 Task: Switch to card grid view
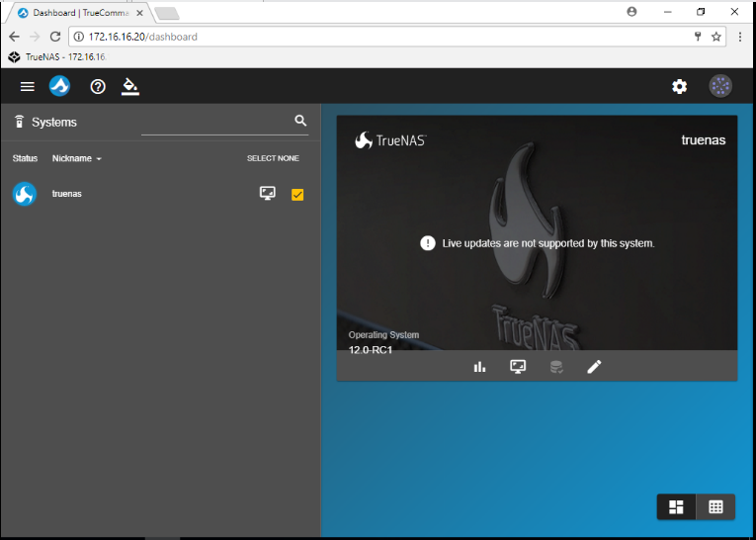point(676,506)
